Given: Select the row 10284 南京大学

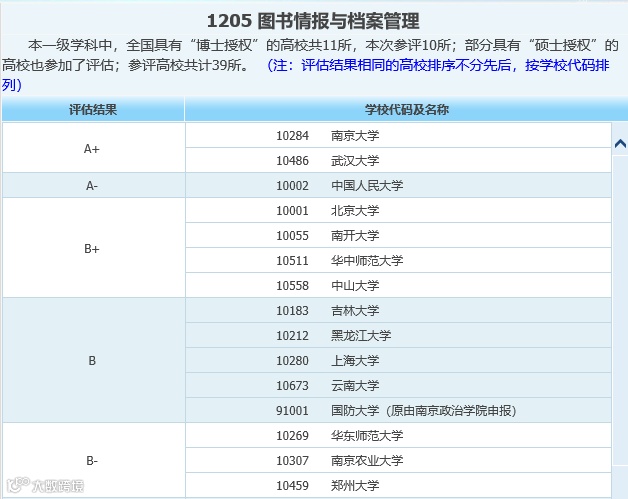Looking at the screenshot, I should (x=398, y=135).
